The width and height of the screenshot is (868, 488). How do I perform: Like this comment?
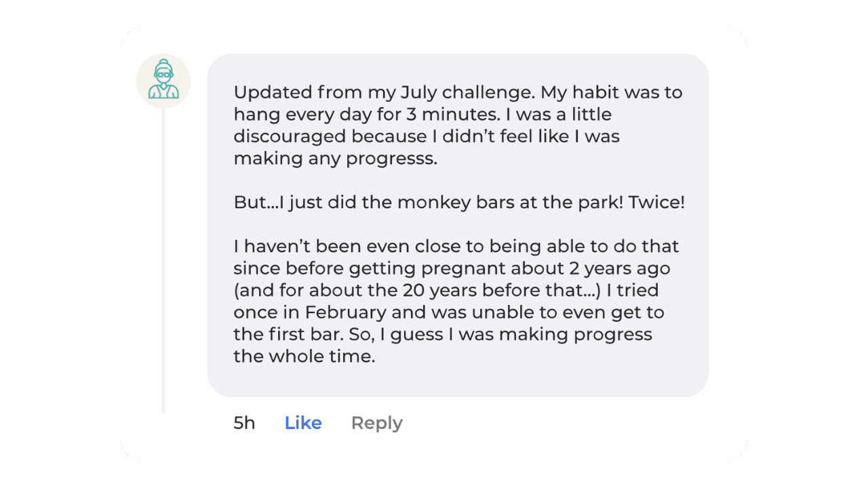pyautogui.click(x=303, y=423)
